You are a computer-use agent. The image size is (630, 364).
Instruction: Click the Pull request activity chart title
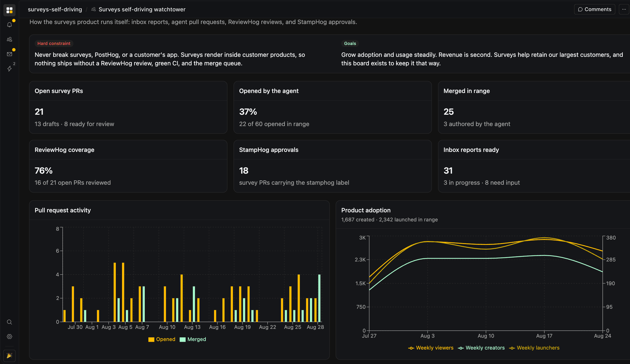point(63,210)
